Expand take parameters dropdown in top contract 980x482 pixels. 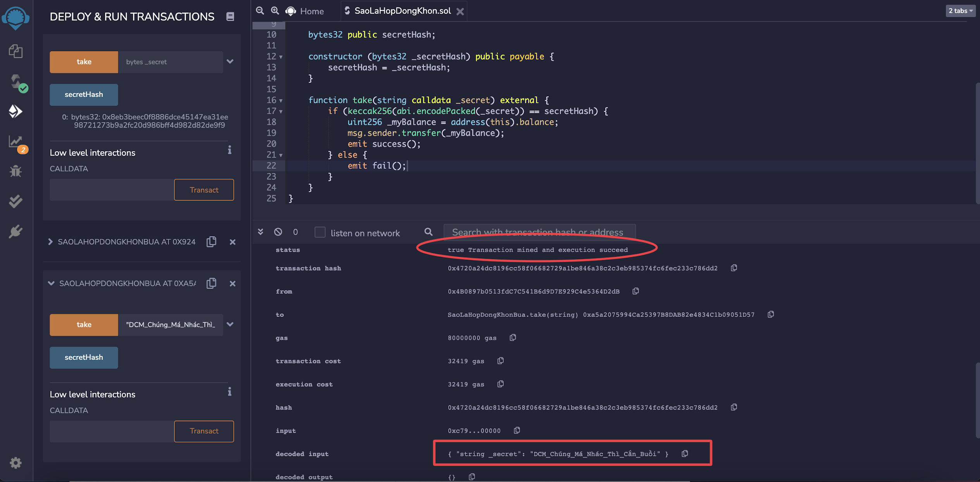click(x=230, y=62)
